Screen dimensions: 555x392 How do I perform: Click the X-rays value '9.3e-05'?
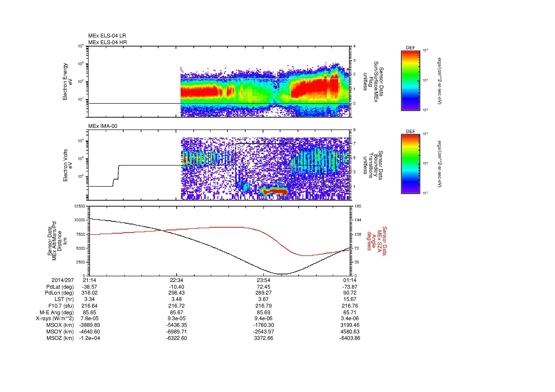(x=177, y=318)
